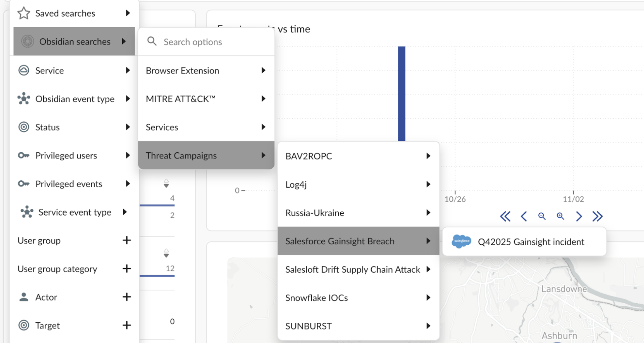644x343 pixels.
Task: Add a User group category filter with plus
Action: [127, 268]
